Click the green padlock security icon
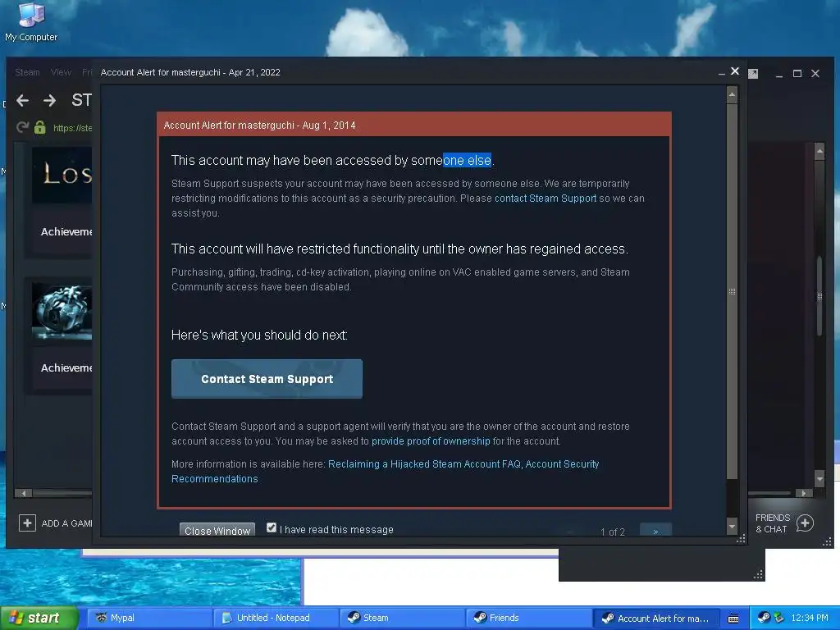The image size is (840, 630). pos(39,127)
